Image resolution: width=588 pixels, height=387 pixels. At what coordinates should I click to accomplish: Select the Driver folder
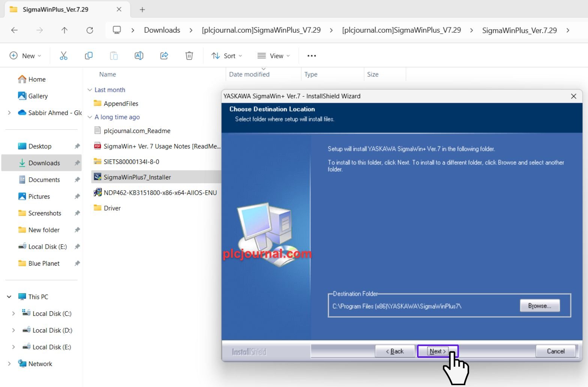click(x=112, y=208)
